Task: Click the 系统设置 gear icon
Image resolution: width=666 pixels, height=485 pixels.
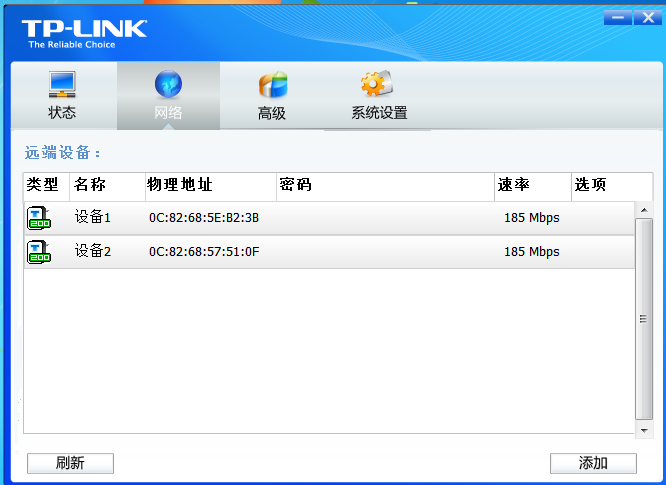Action: (378, 84)
